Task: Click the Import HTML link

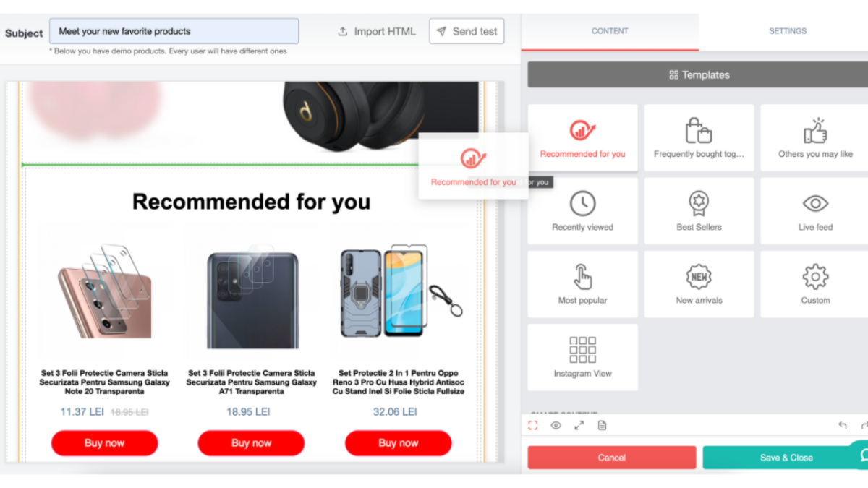Action: pyautogui.click(x=377, y=31)
